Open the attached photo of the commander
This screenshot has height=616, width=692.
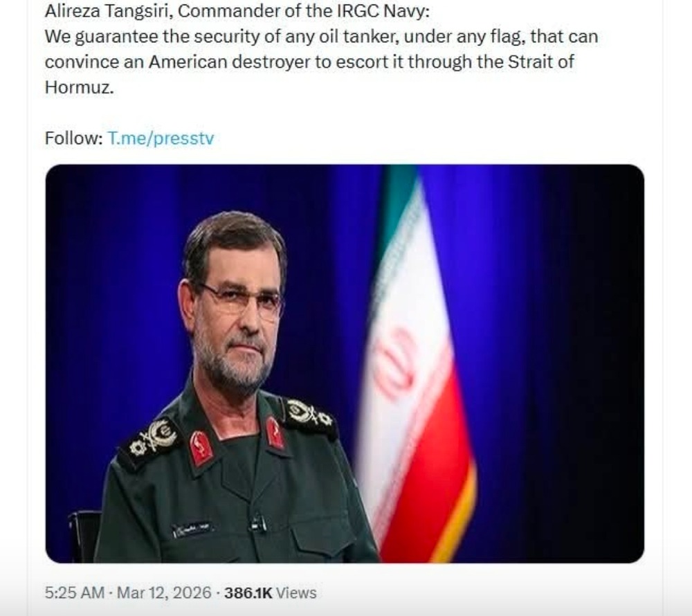345,363
